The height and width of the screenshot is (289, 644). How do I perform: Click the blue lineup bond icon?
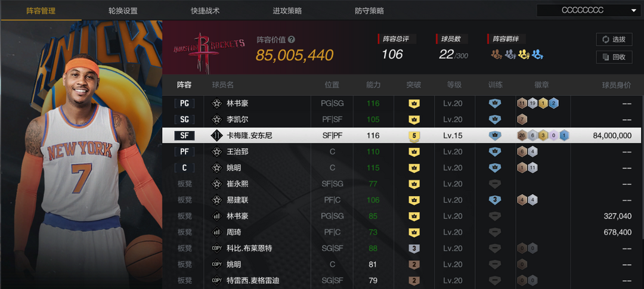(538, 54)
